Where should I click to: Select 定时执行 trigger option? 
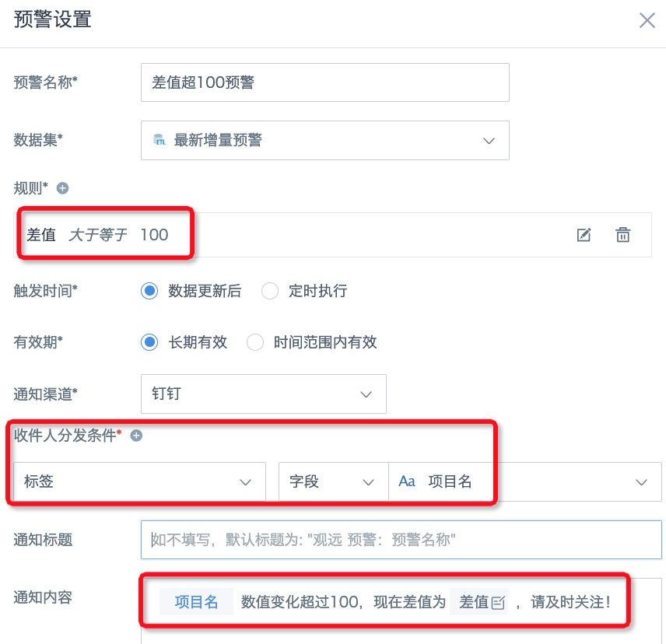point(270,291)
